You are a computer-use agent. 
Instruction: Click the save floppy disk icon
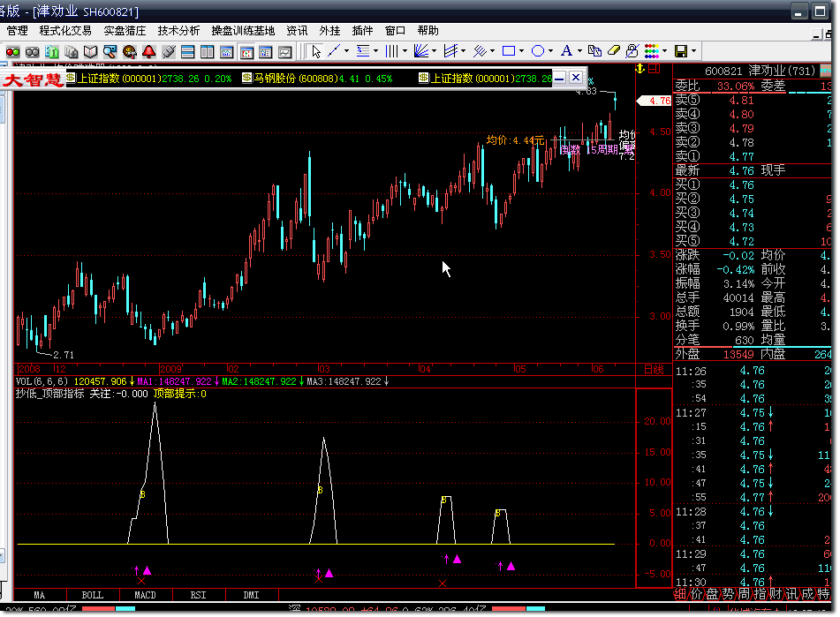click(681, 51)
